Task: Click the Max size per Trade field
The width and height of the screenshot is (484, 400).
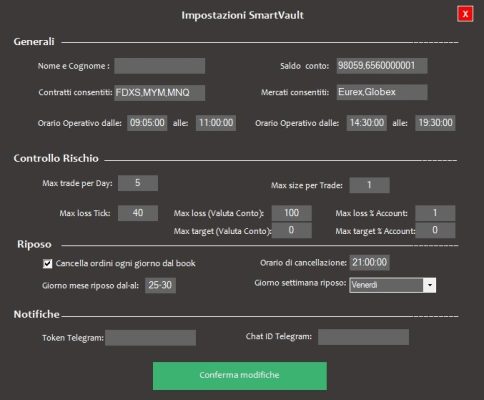Action: point(369,185)
